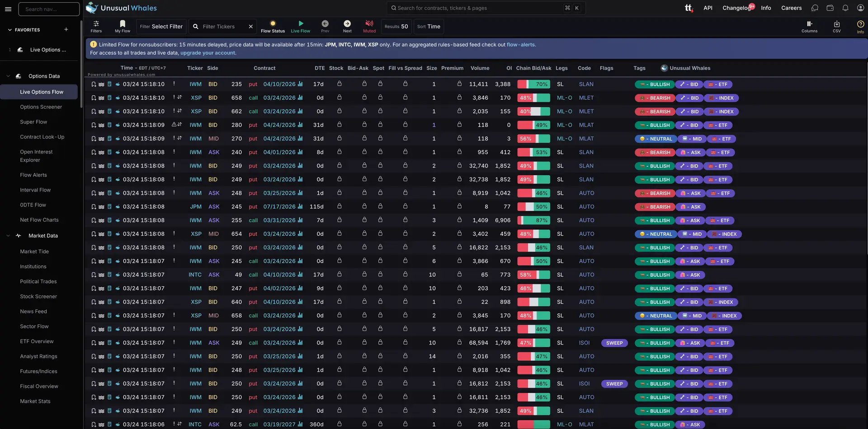Viewport: 868px width, 429px height.
Task: Collapse the Favorites section chevron
Action: (10, 30)
